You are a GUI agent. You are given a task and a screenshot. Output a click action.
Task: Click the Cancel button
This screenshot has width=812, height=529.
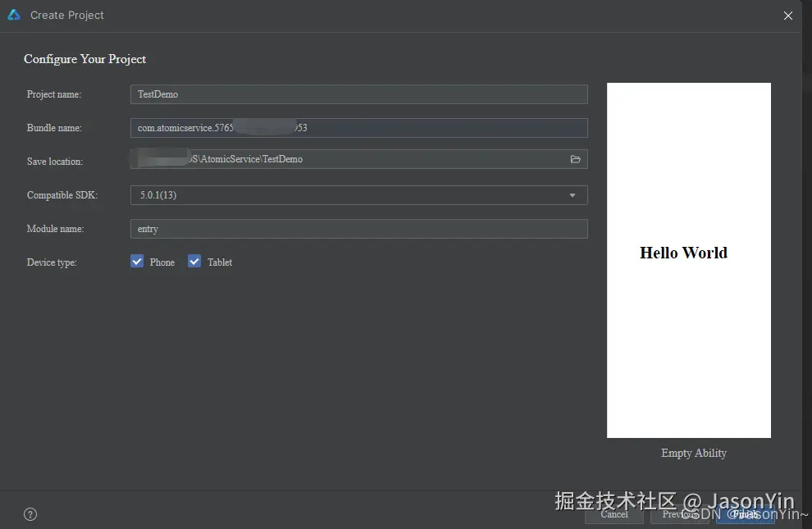(x=614, y=514)
